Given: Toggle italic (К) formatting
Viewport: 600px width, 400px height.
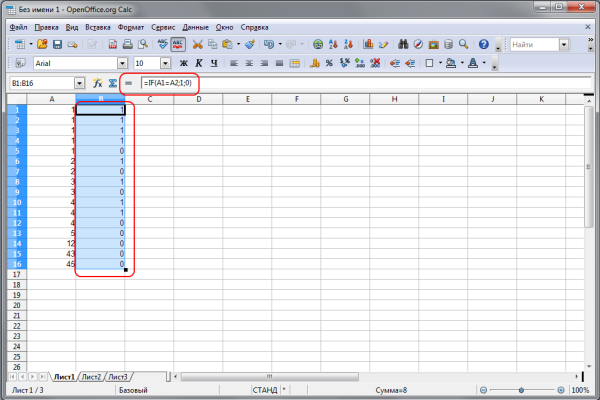Looking at the screenshot, I should click(199, 64).
